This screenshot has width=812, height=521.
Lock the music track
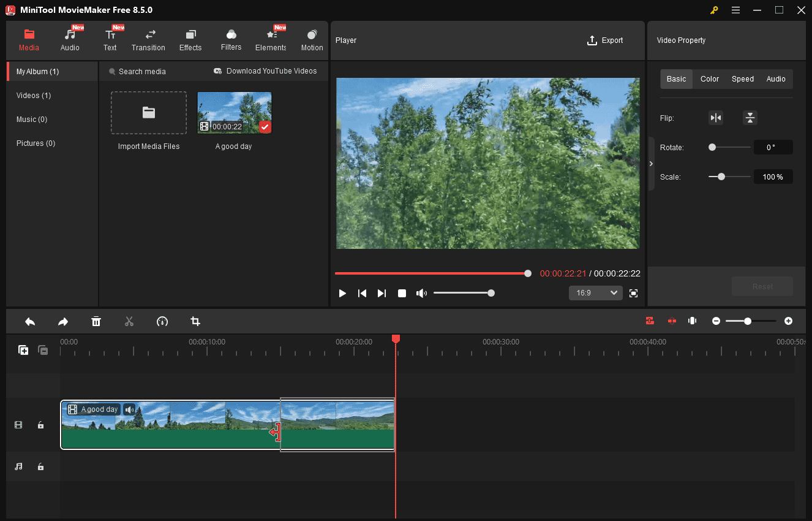click(40, 466)
